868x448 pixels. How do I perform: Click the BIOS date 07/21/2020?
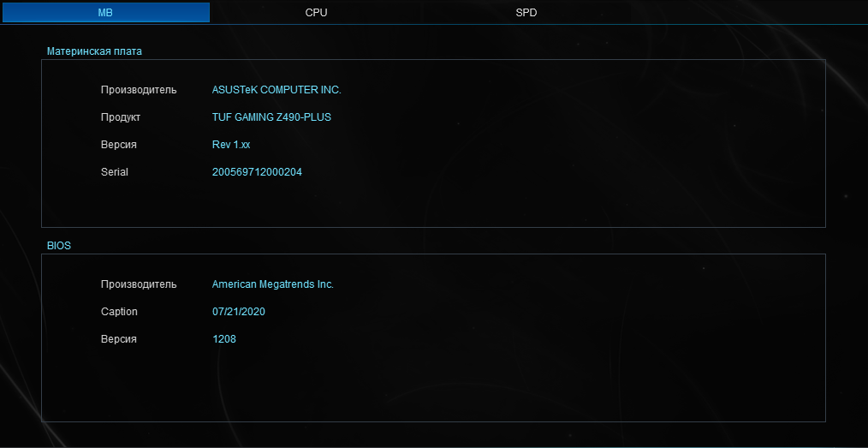pyautogui.click(x=239, y=312)
